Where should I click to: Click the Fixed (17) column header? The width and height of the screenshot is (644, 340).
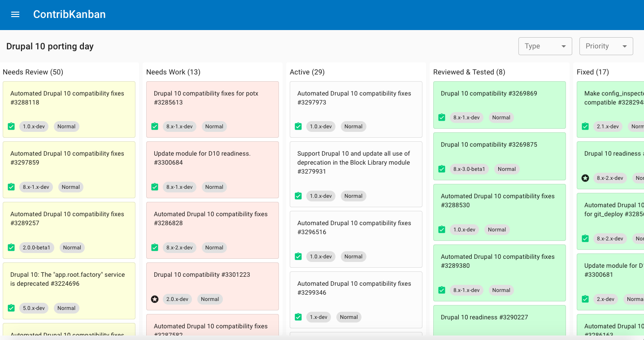coord(593,72)
